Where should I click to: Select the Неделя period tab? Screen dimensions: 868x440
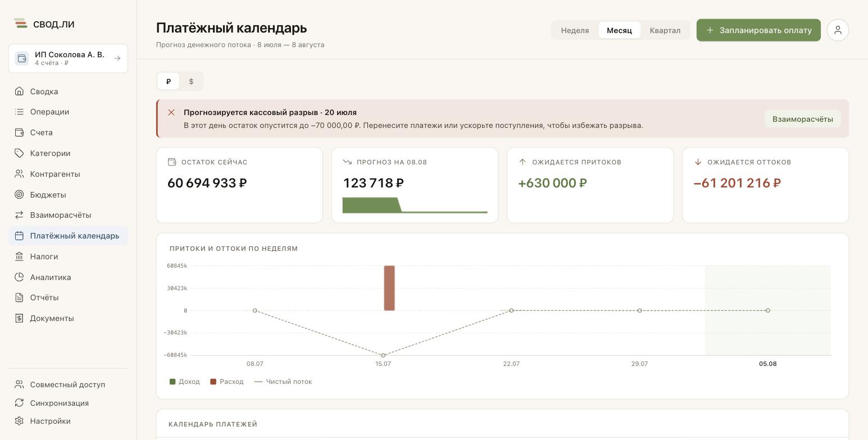pos(575,30)
